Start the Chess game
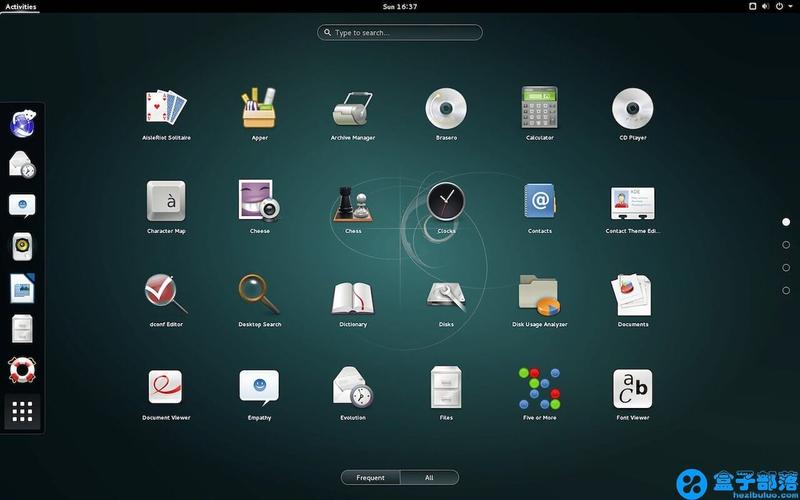Viewport: 800px width, 500px height. [x=353, y=207]
